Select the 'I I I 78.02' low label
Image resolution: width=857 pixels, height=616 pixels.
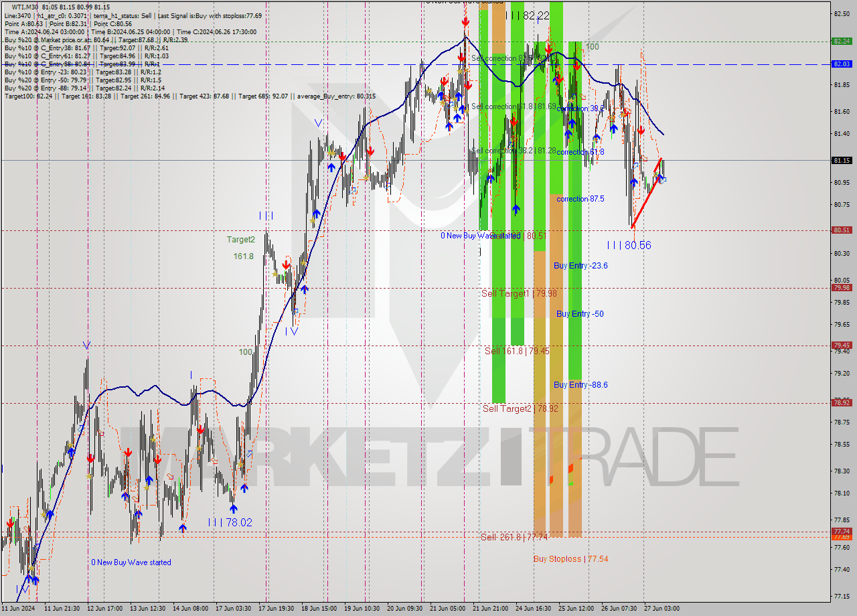pyautogui.click(x=230, y=522)
